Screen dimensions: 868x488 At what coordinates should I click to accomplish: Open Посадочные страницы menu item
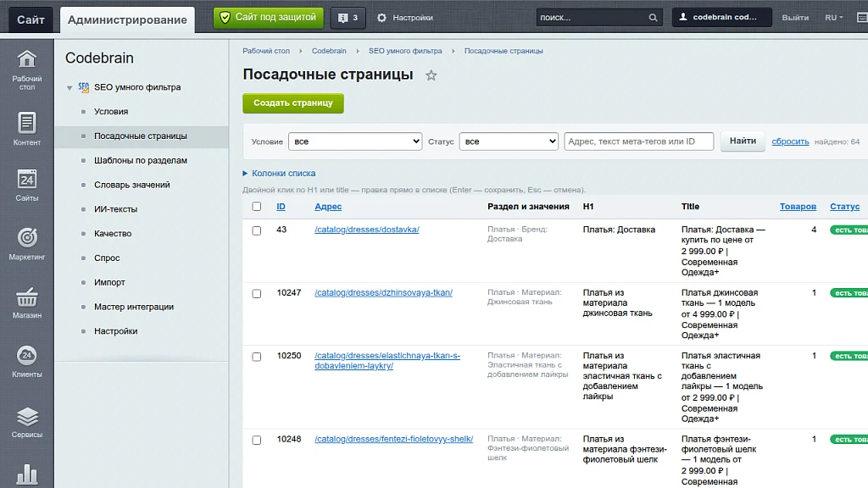(141, 136)
